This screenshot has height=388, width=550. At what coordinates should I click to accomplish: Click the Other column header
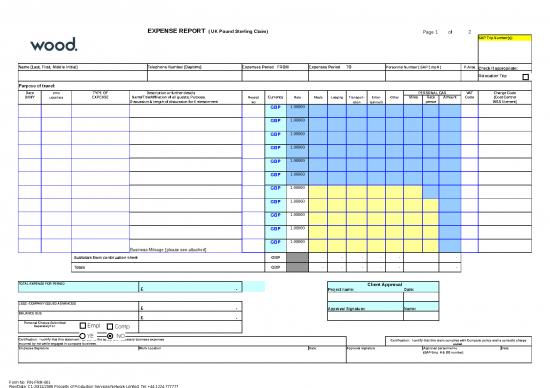coord(394,97)
